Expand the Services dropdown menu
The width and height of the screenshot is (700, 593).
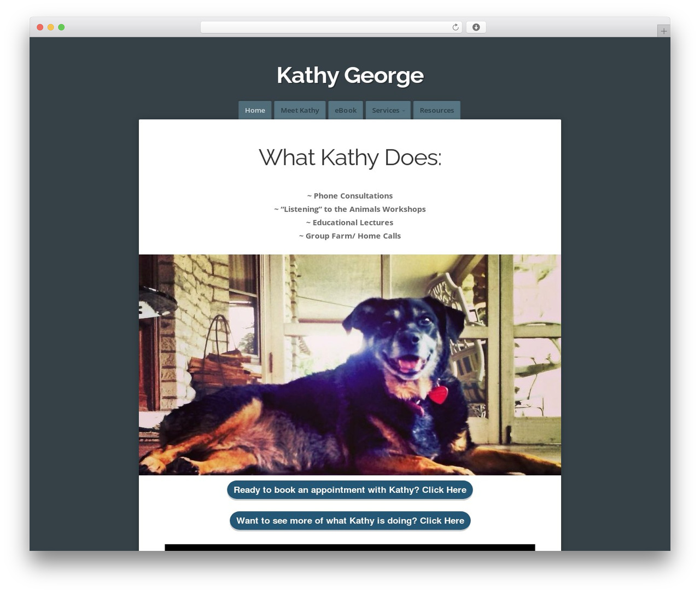pos(388,110)
